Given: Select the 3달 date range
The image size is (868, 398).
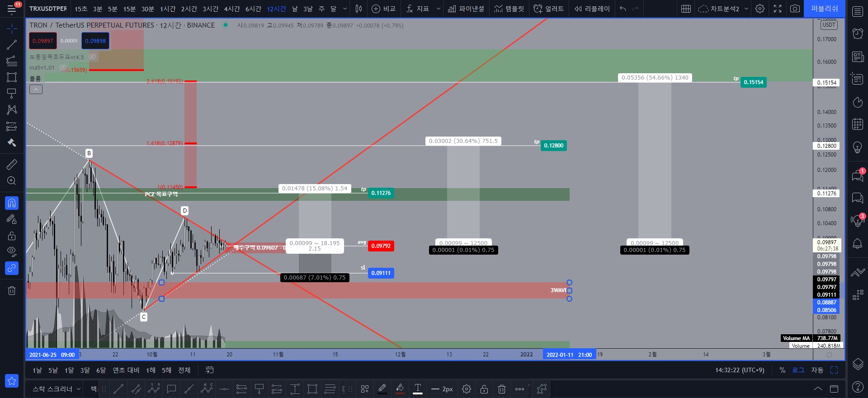Looking at the screenshot, I should tap(85, 370).
